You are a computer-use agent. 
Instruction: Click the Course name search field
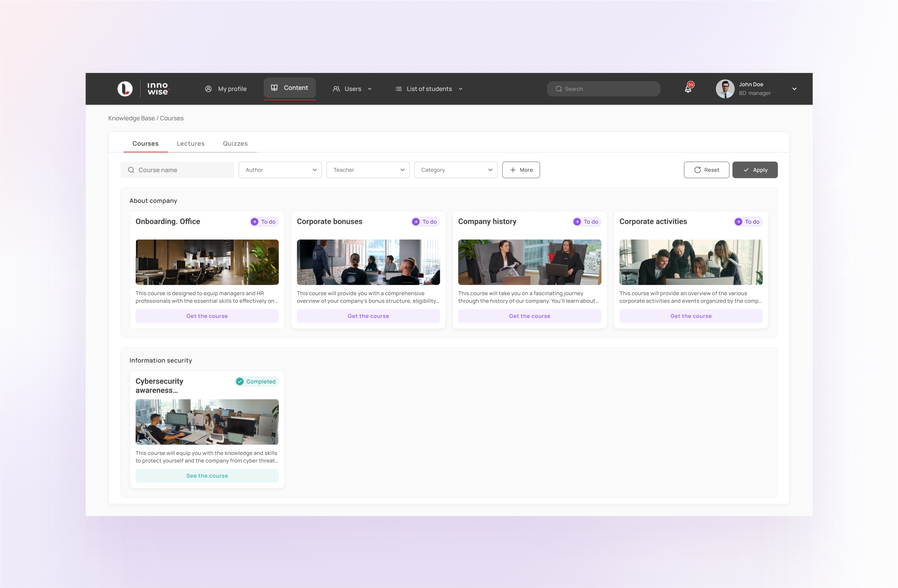(x=177, y=170)
